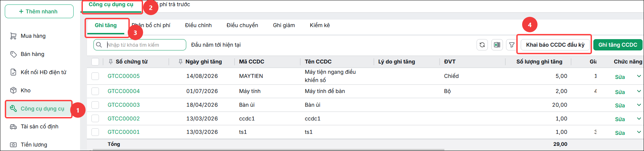Click the search magnifier icon

99,45
